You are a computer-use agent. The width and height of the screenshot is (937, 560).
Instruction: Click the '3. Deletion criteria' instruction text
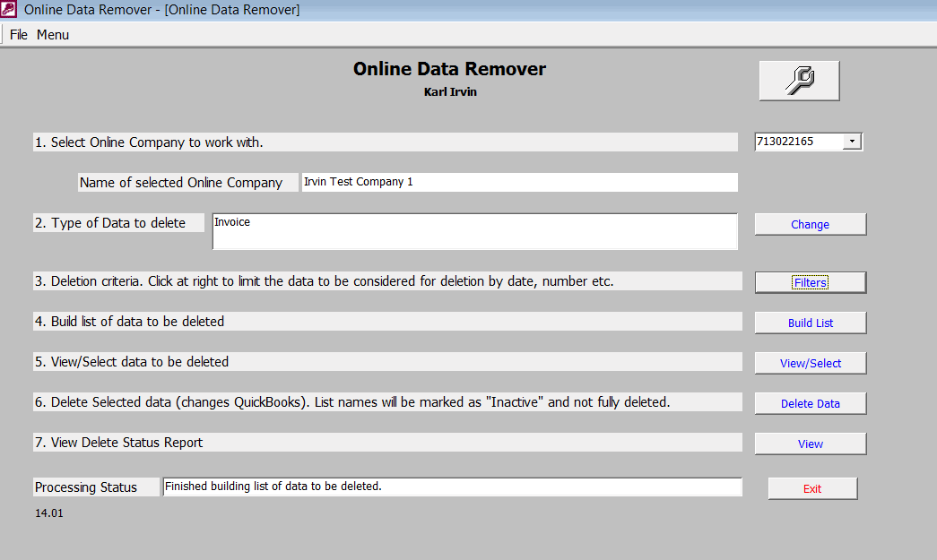[x=387, y=281]
